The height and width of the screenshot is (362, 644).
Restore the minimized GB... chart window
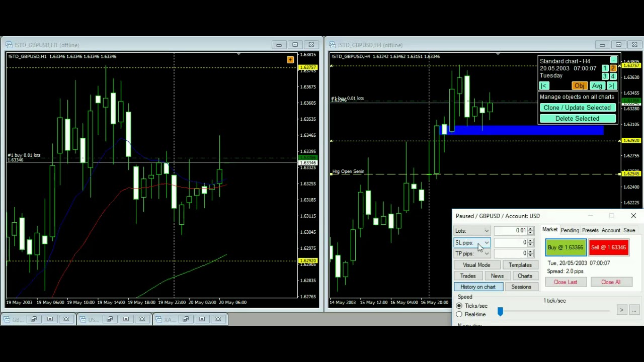tap(34, 319)
